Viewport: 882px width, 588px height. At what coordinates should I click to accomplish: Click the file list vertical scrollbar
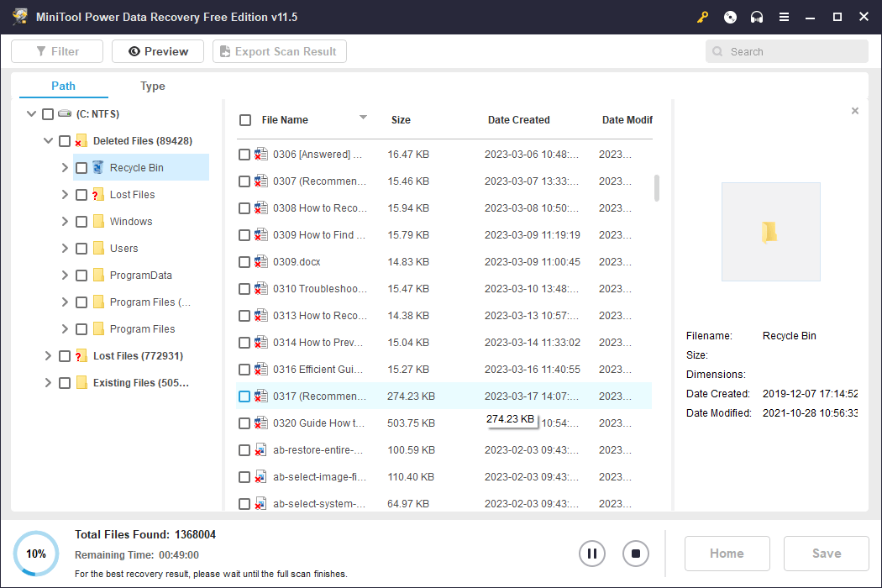[x=657, y=188]
